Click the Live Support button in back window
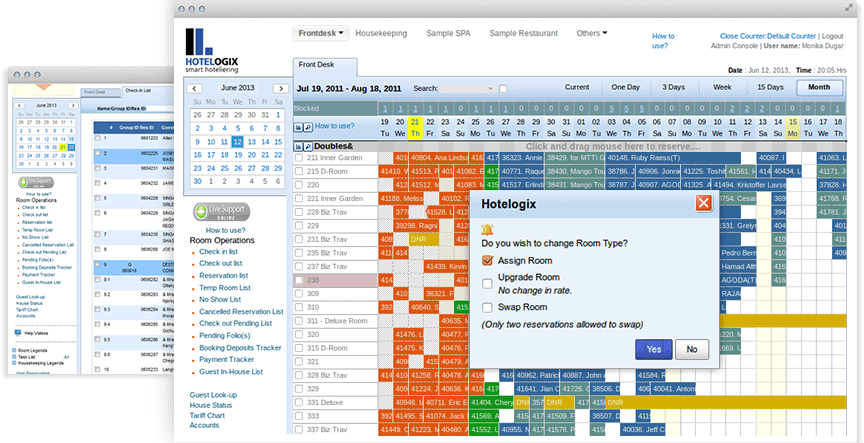Screen dimensions: 864x443 click(36, 182)
